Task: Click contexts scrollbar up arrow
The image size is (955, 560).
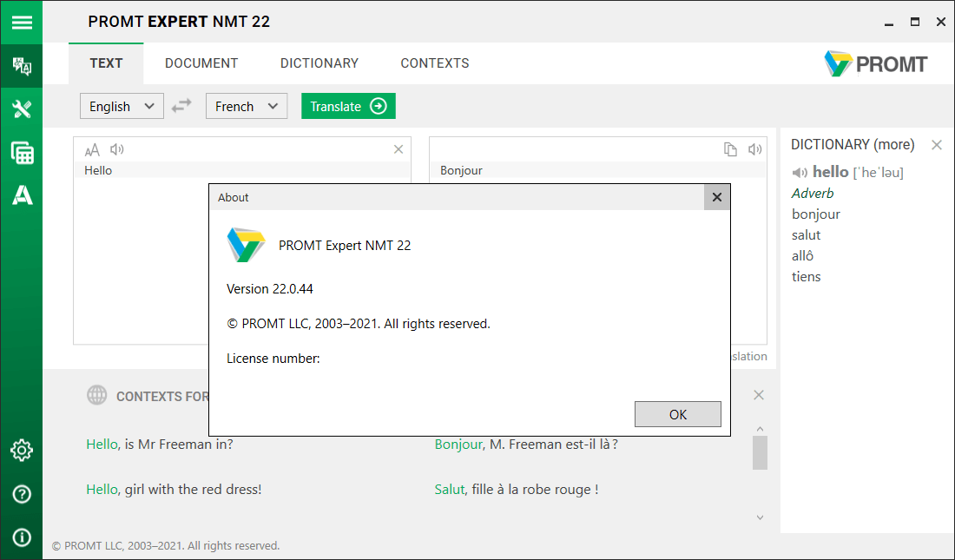Action: [761, 429]
